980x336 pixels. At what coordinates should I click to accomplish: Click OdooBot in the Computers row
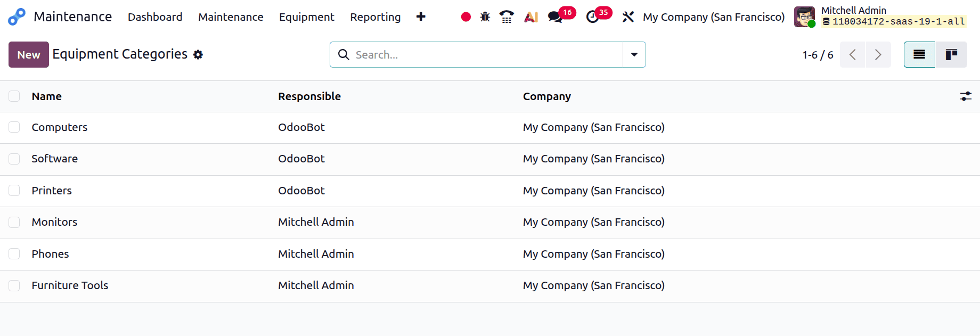pyautogui.click(x=301, y=127)
